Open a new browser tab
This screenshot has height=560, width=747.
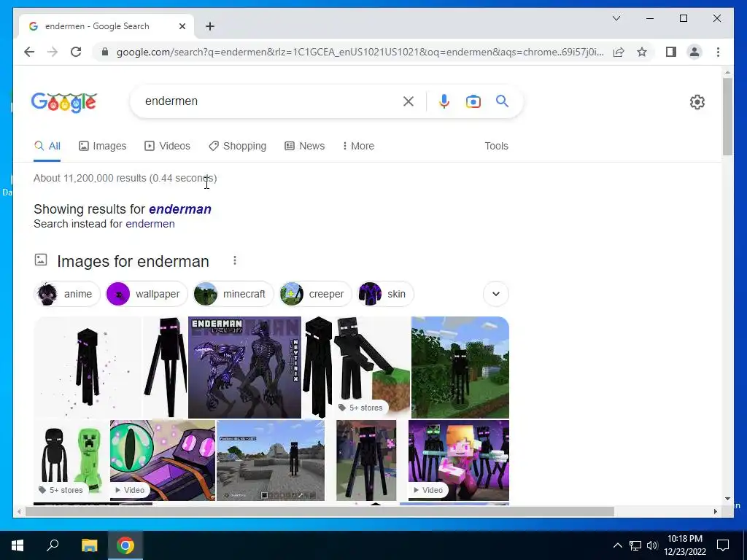coord(210,26)
